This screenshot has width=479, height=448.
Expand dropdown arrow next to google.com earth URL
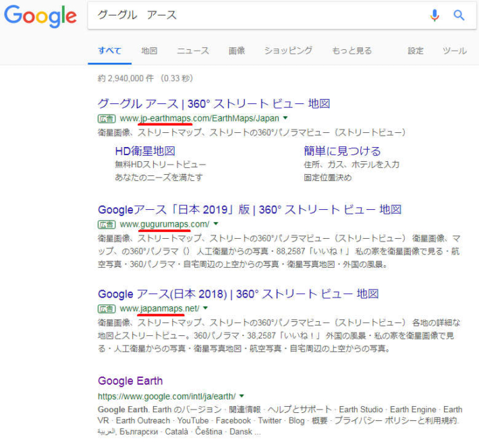pyautogui.click(x=242, y=396)
